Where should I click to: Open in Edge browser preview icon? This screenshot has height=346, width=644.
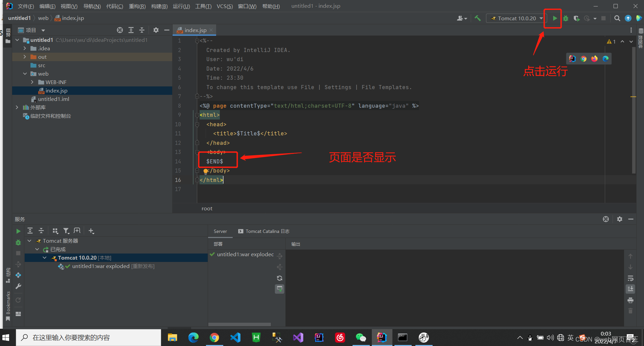(606, 59)
